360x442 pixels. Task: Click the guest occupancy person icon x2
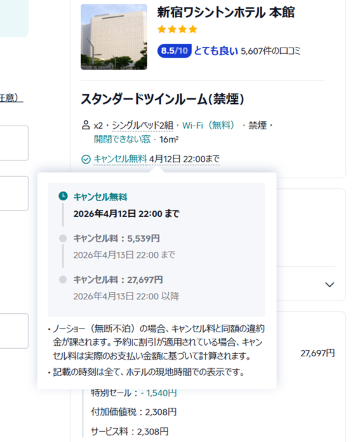[92, 125]
